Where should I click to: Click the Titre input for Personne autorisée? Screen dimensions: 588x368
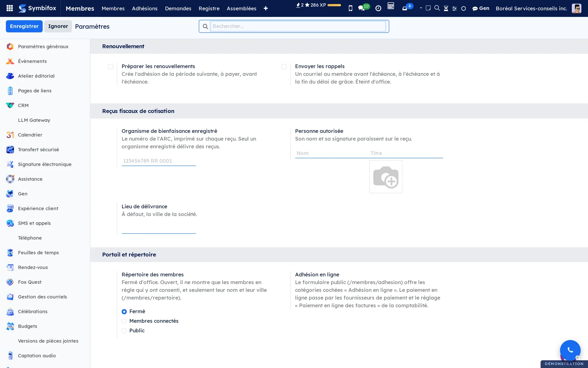406,153
